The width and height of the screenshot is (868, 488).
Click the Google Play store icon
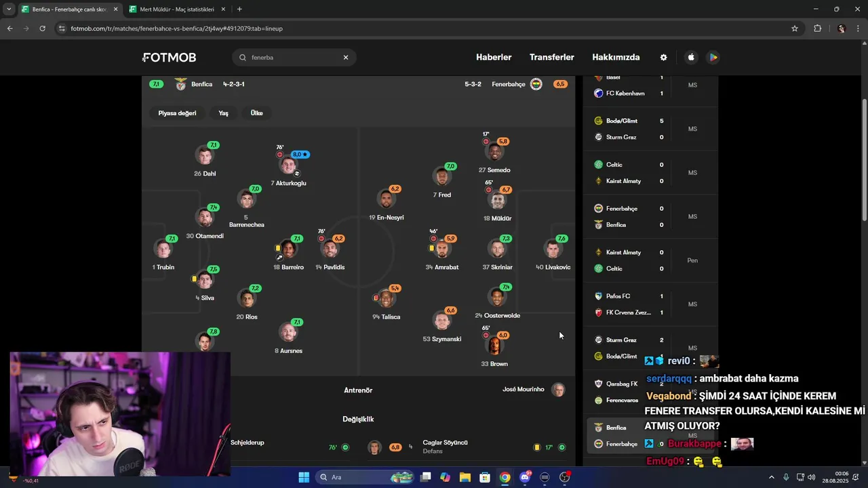coord(713,58)
